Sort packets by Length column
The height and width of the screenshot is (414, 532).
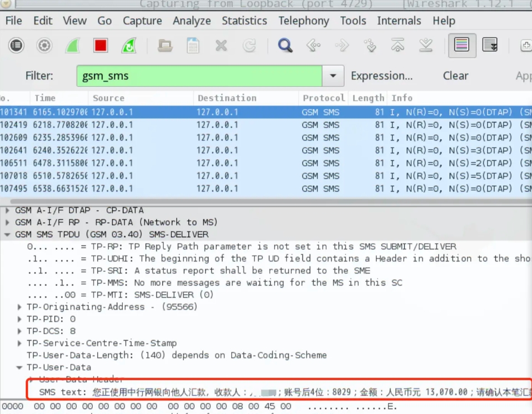(x=368, y=98)
